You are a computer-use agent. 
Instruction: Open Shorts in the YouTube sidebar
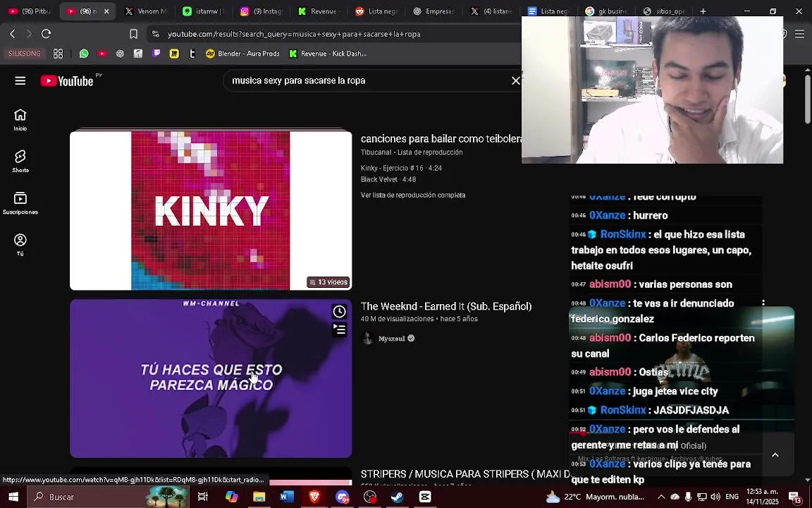pyautogui.click(x=20, y=161)
